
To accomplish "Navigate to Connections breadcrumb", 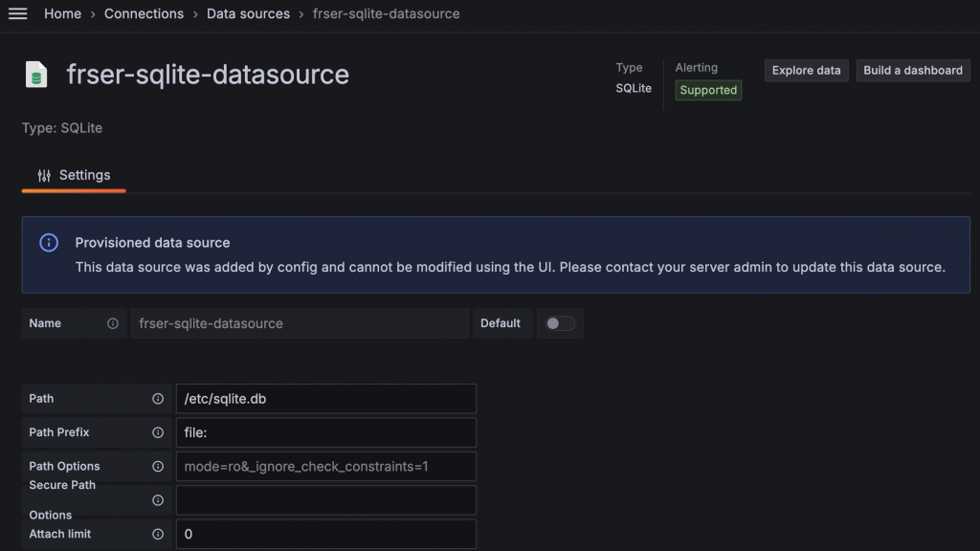I will 144,13.
